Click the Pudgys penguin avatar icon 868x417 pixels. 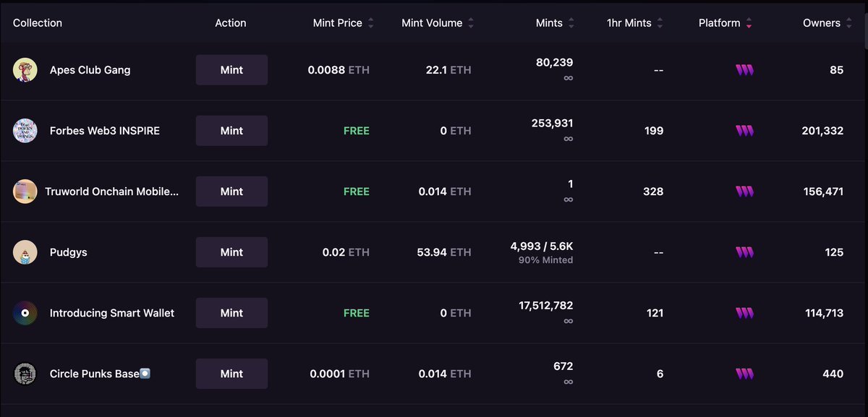pos(25,252)
